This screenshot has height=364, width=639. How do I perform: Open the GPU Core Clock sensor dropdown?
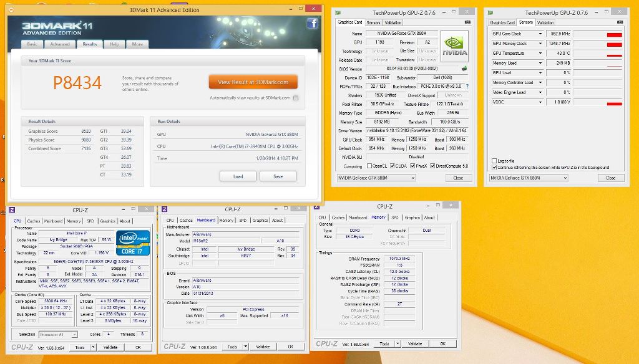pyautogui.click(x=540, y=34)
